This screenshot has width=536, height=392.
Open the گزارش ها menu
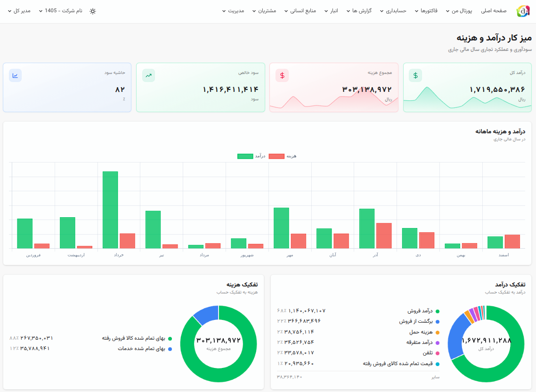pos(359,11)
